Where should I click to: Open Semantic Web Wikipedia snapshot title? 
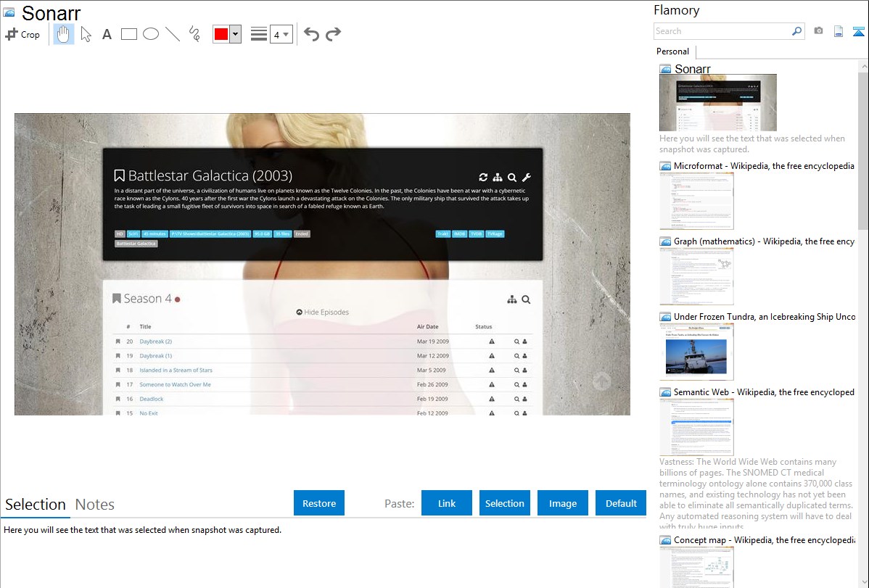[x=764, y=392]
